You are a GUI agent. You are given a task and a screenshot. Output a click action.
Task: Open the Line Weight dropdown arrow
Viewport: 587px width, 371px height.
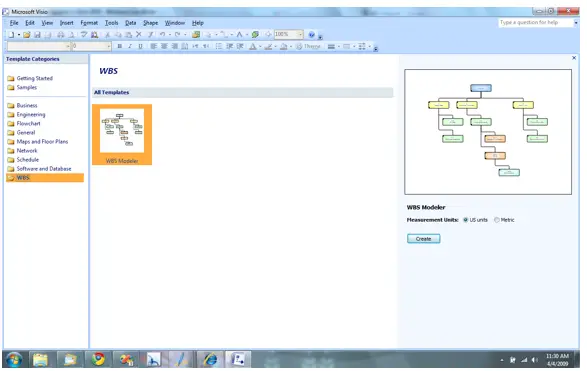tap(338, 46)
